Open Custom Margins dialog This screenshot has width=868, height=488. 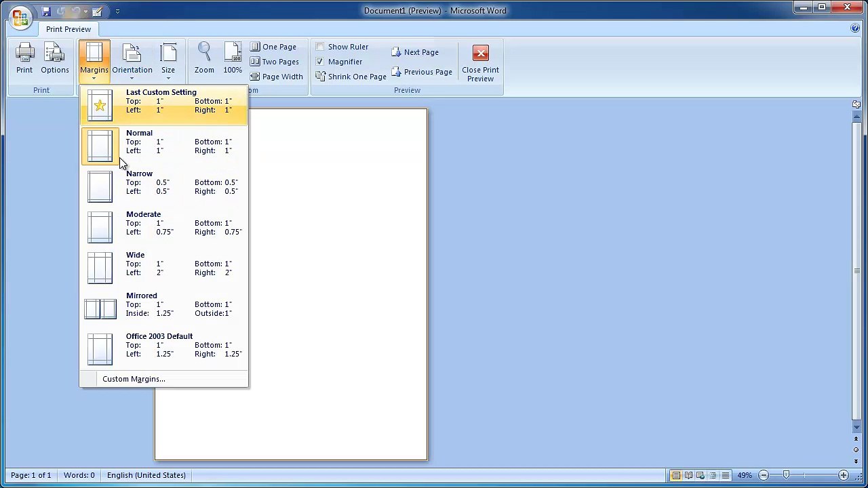pyautogui.click(x=164, y=379)
